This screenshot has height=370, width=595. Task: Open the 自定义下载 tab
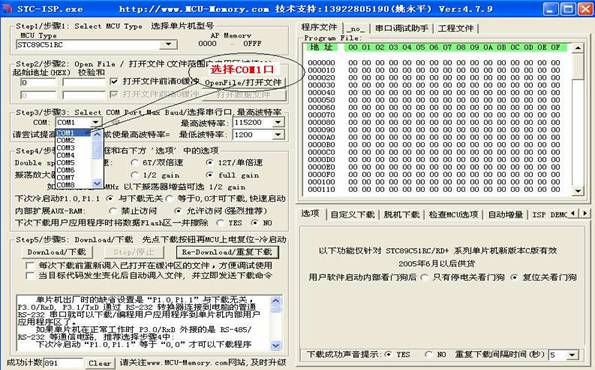(x=353, y=214)
